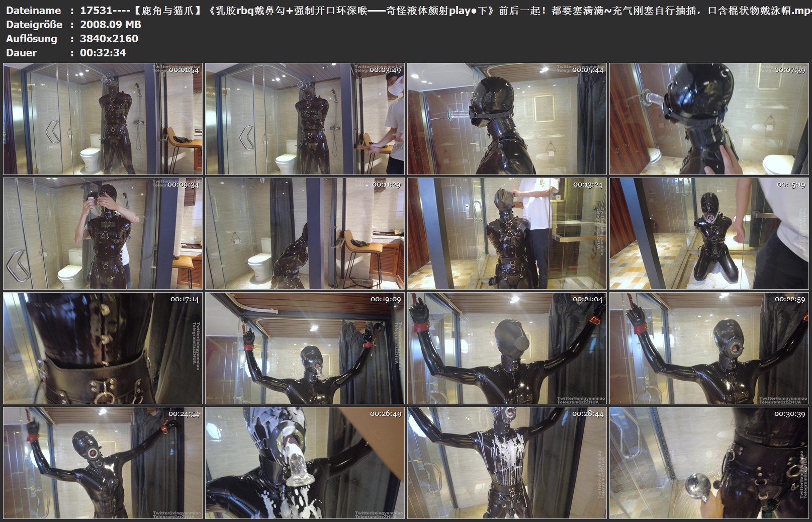Click the file size value 2008.09 MB

[x=111, y=25]
